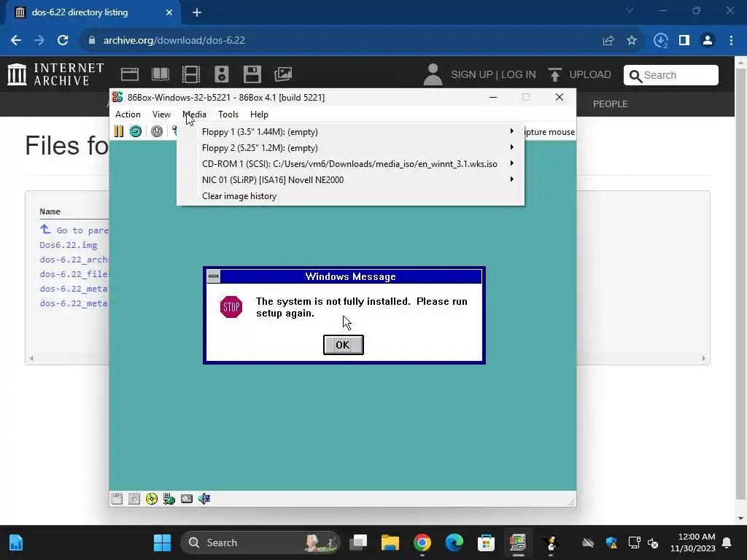Image resolution: width=747 pixels, height=560 pixels.
Task: Open a new Chrome tab
Action: 197,12
